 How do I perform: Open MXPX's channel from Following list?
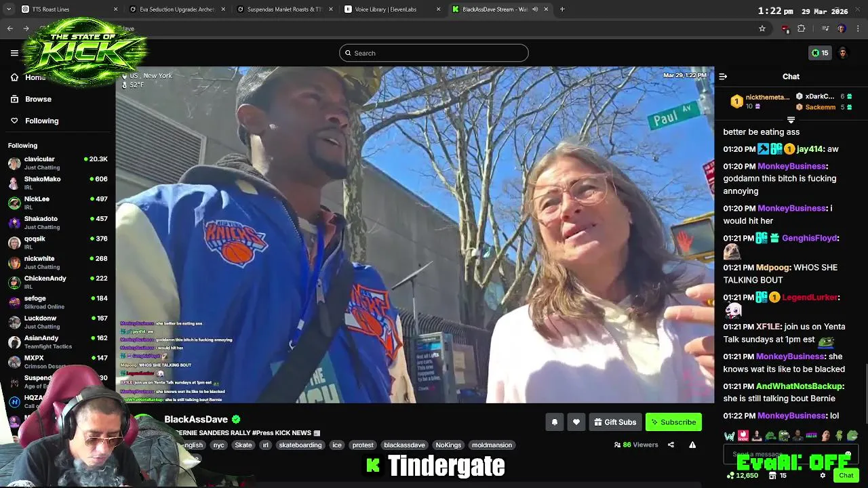58,362
